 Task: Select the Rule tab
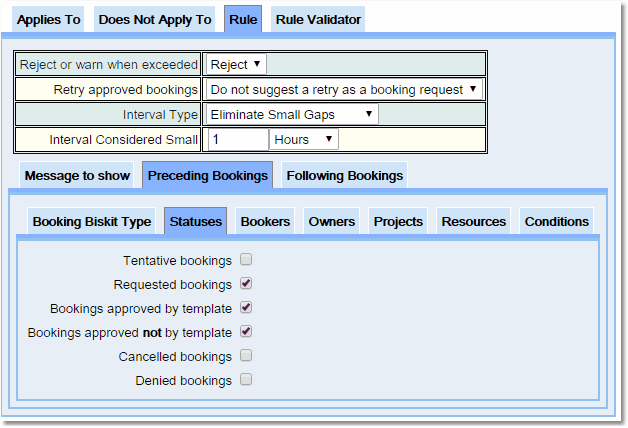click(x=242, y=20)
